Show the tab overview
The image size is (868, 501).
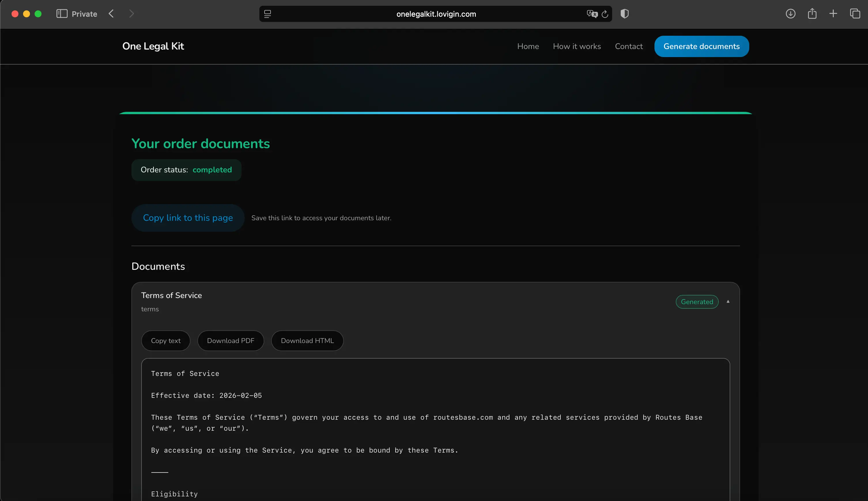[x=855, y=14]
